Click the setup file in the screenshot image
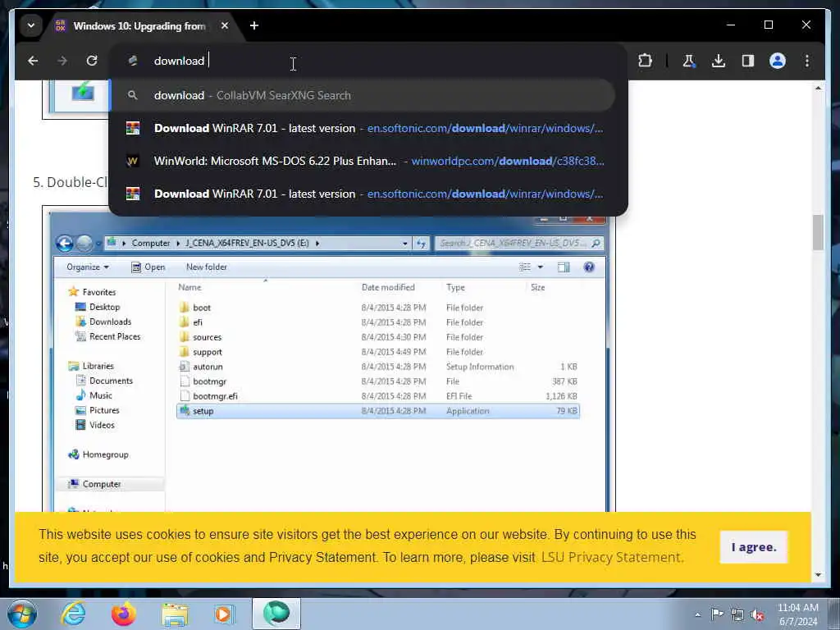Screen dimensions: 840x630 point(377,411)
